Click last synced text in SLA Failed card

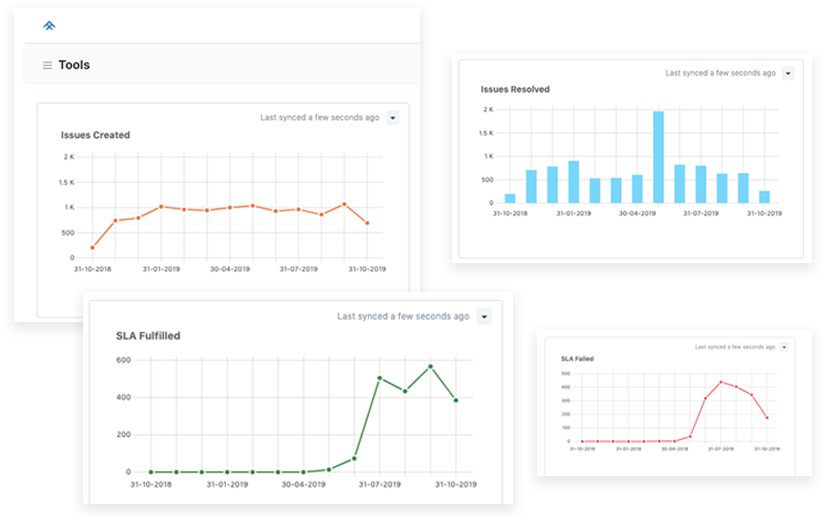[735, 347]
